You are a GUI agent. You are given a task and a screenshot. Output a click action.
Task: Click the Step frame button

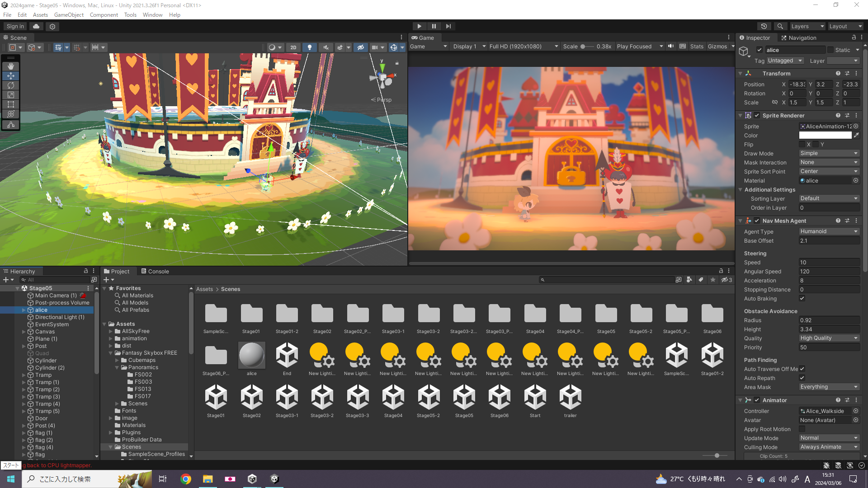click(x=448, y=26)
